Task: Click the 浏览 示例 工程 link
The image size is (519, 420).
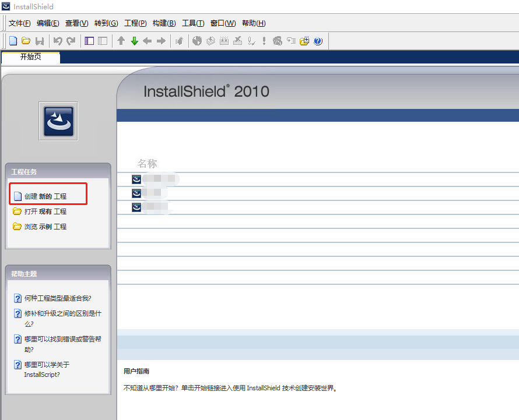Action: pos(45,227)
